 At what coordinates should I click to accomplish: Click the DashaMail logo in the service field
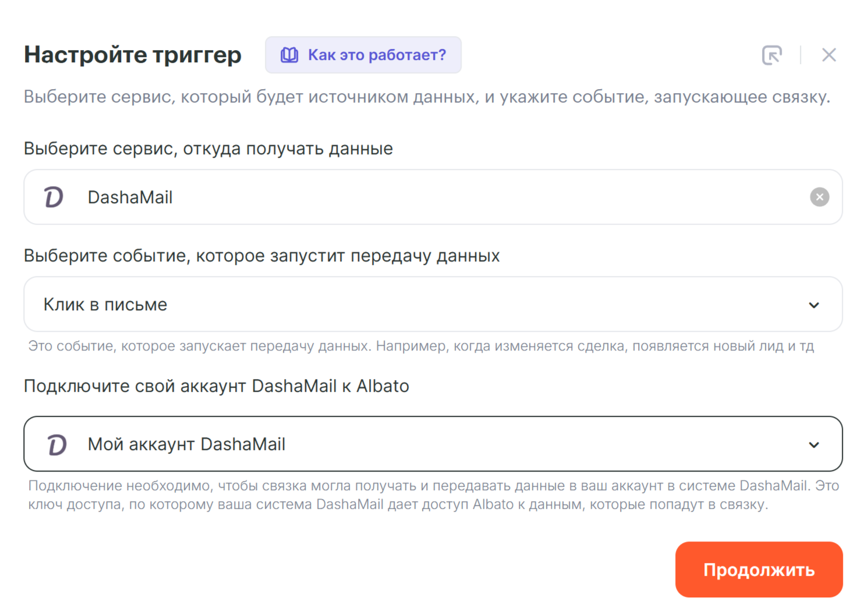[54, 197]
